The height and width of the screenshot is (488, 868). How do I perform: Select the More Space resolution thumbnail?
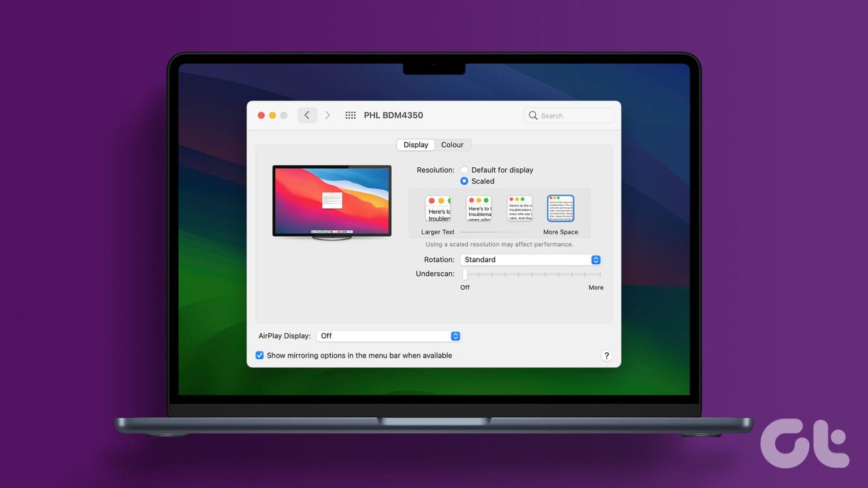560,208
